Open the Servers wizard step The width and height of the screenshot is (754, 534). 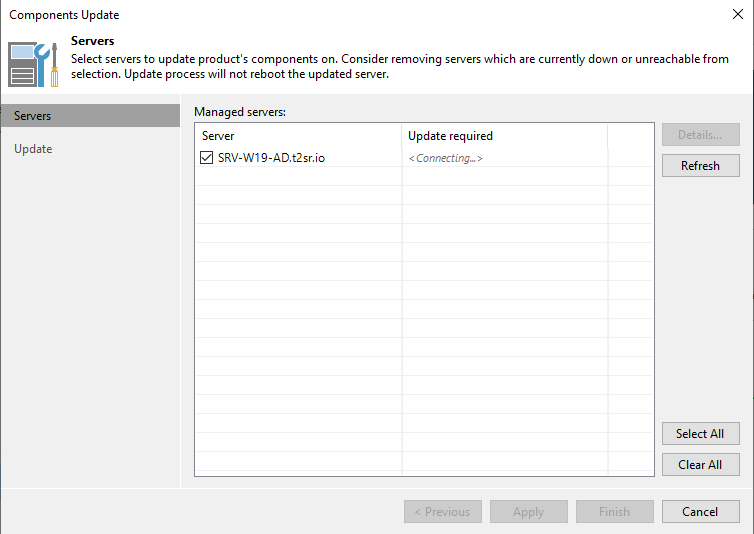tap(90, 116)
